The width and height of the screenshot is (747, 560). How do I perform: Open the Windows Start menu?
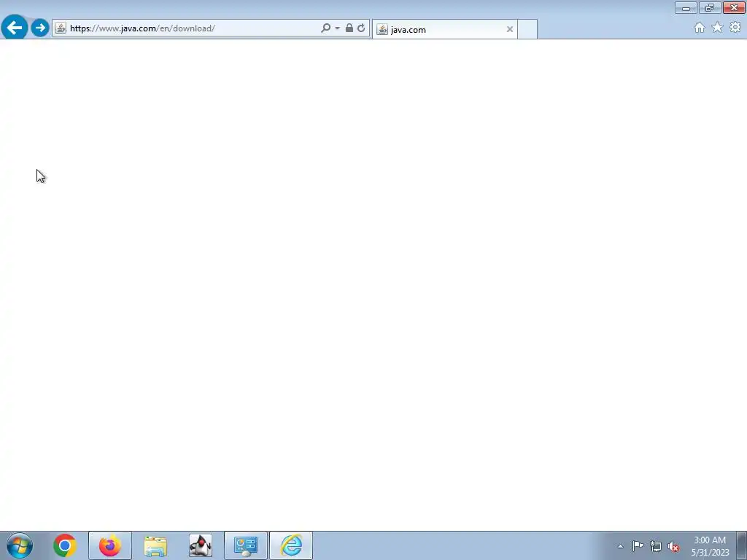(x=20, y=545)
